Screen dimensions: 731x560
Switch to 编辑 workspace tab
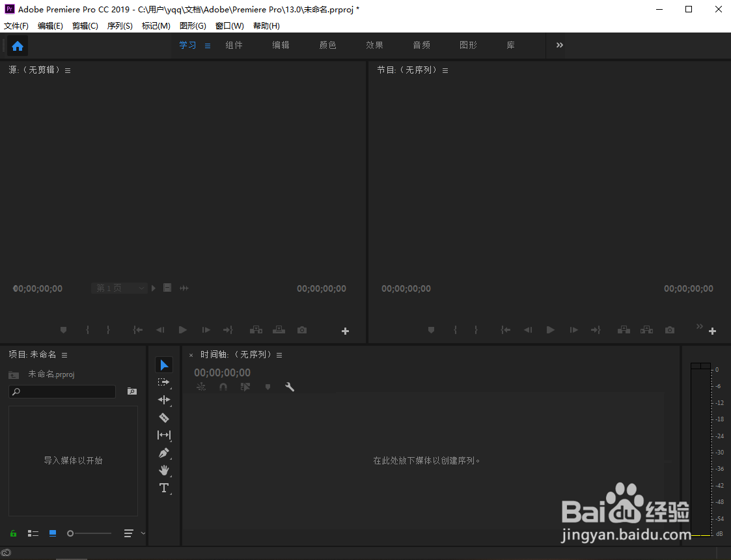tap(281, 45)
